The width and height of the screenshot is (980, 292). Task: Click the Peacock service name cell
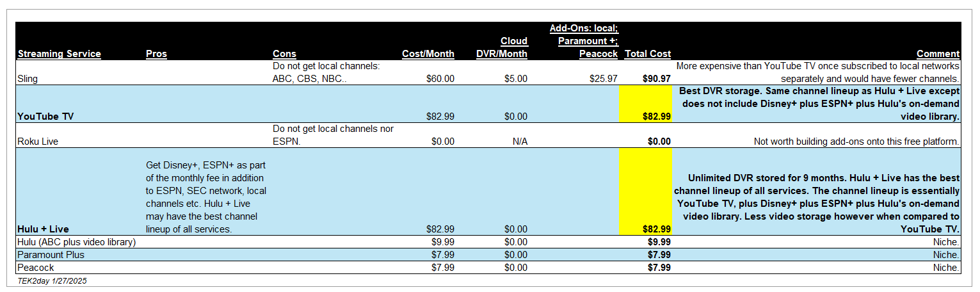click(x=36, y=268)
